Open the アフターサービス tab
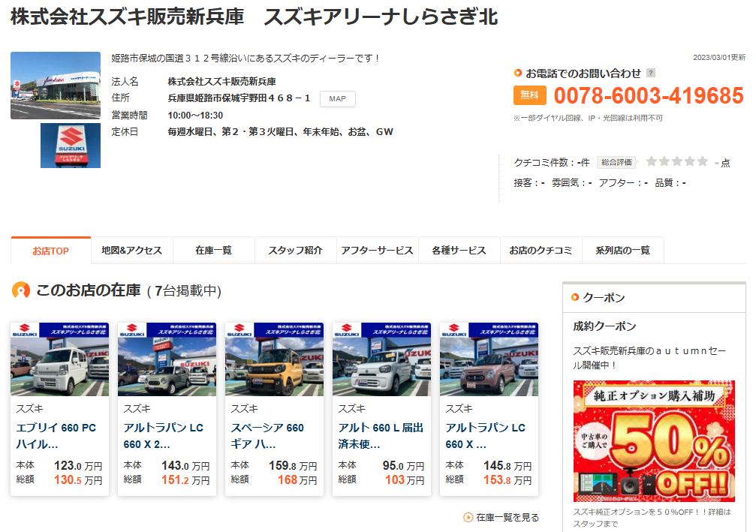The image size is (756, 532). 377,250
